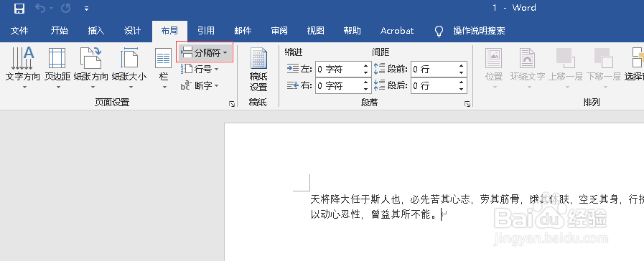
Task: Open the 帮助 tab
Action: (353, 31)
